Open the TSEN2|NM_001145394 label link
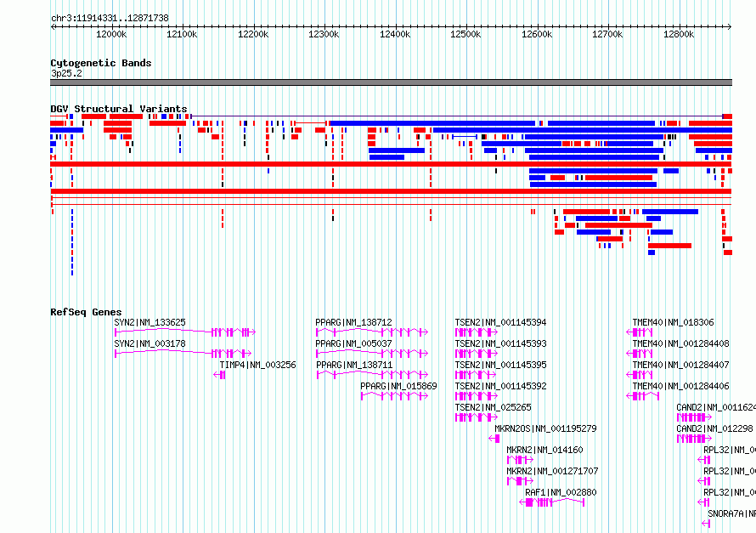 (500, 322)
